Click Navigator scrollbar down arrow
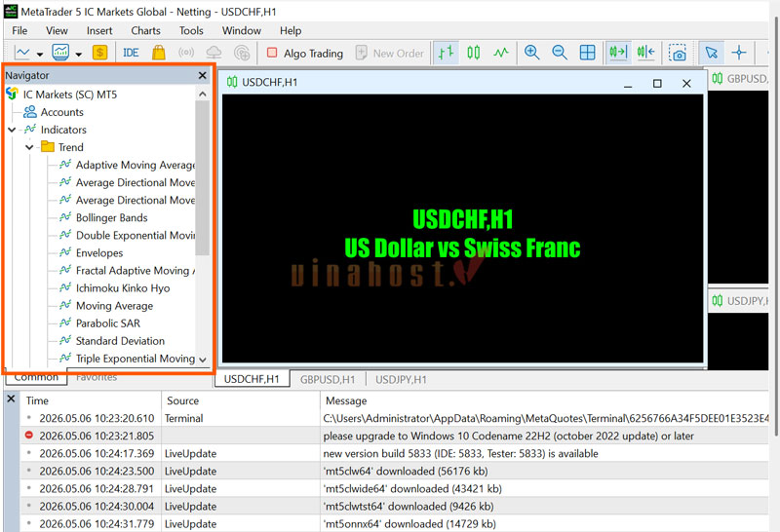The image size is (780, 532). [203, 360]
